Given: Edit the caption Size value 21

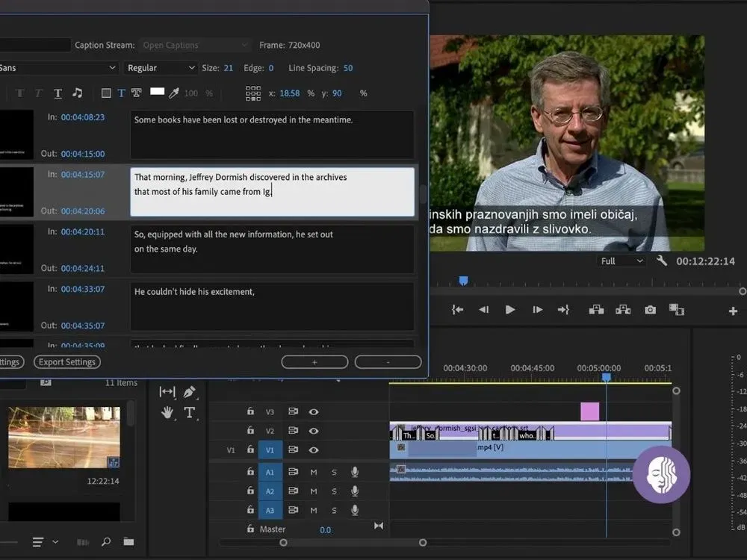Looking at the screenshot, I should tap(228, 68).
